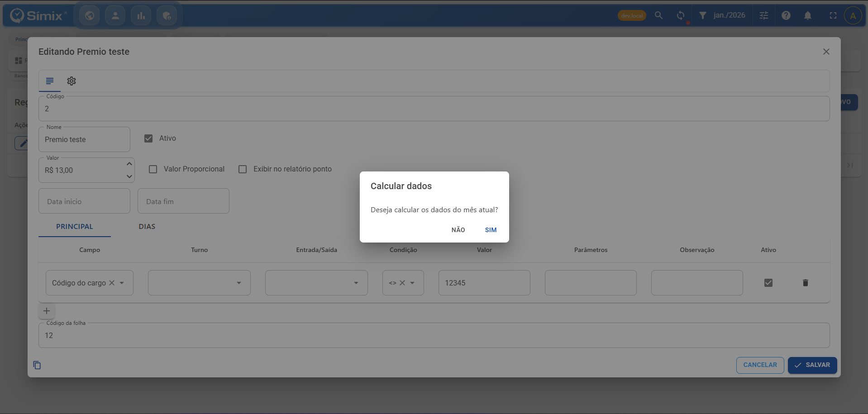This screenshot has height=414, width=868.
Task: Expand the Condição dropdown arrow
Action: tap(412, 283)
